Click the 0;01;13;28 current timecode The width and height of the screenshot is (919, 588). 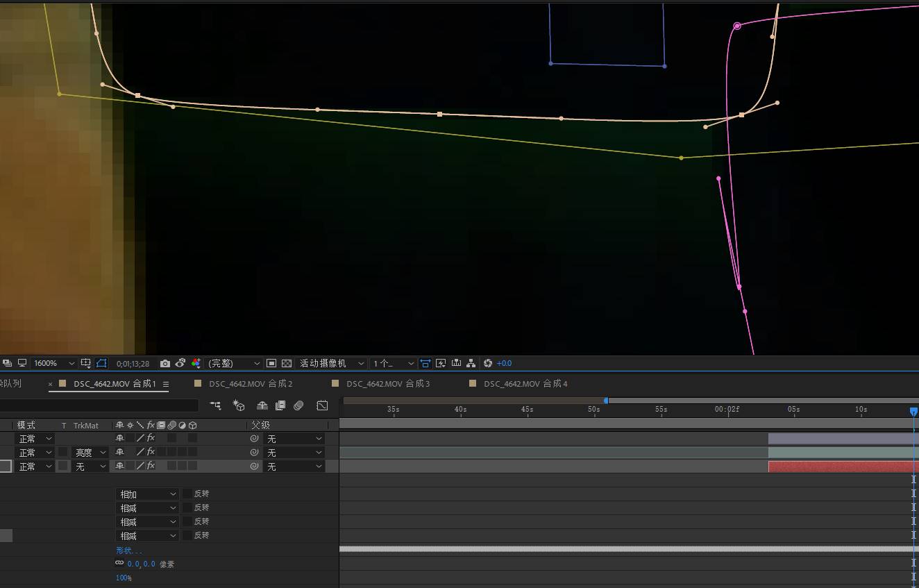click(x=133, y=363)
